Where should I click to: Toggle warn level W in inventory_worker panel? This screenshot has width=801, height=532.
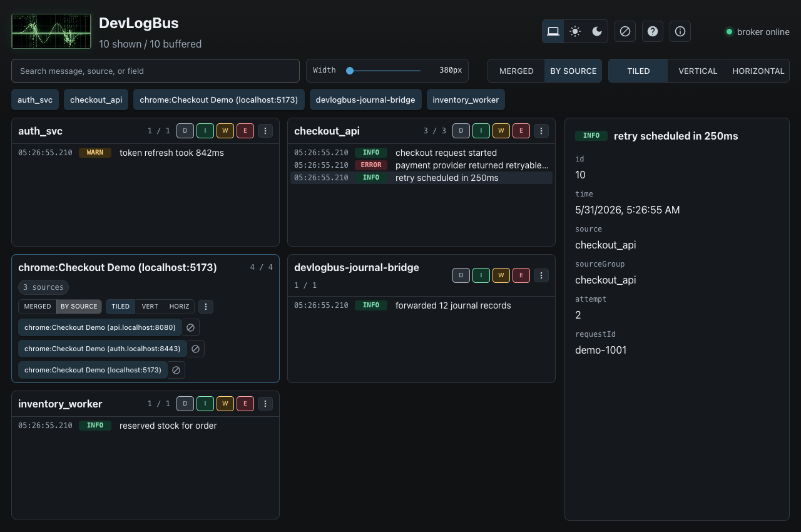pos(225,404)
